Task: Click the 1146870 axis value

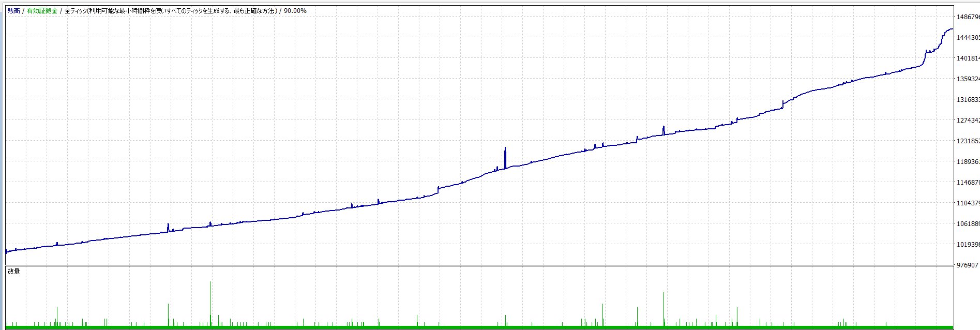Action: coord(968,182)
